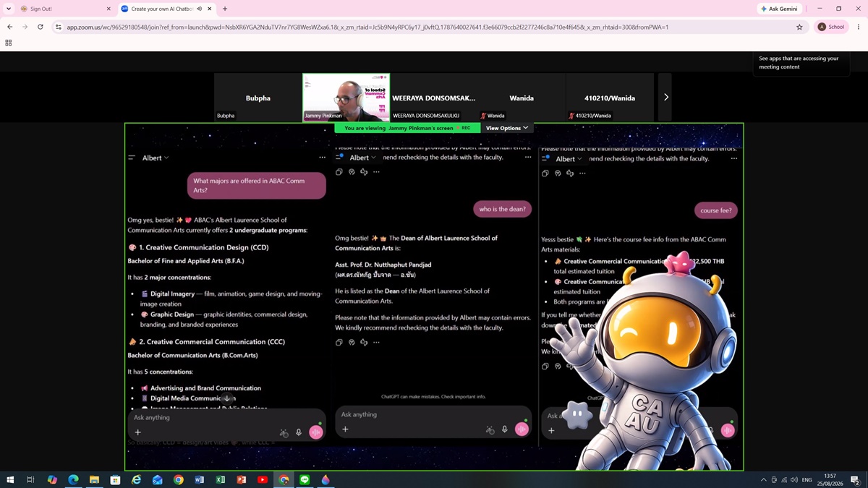Click ENG language indicator in tray

point(807,479)
